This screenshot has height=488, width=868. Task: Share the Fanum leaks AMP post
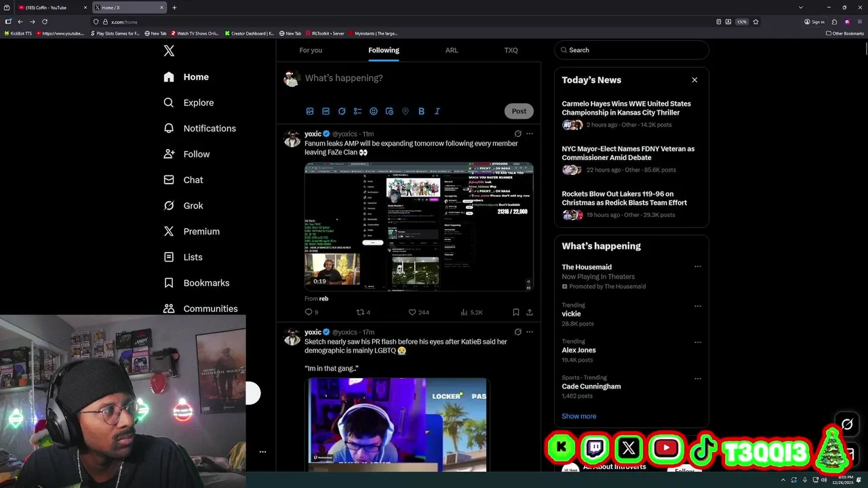click(x=530, y=312)
